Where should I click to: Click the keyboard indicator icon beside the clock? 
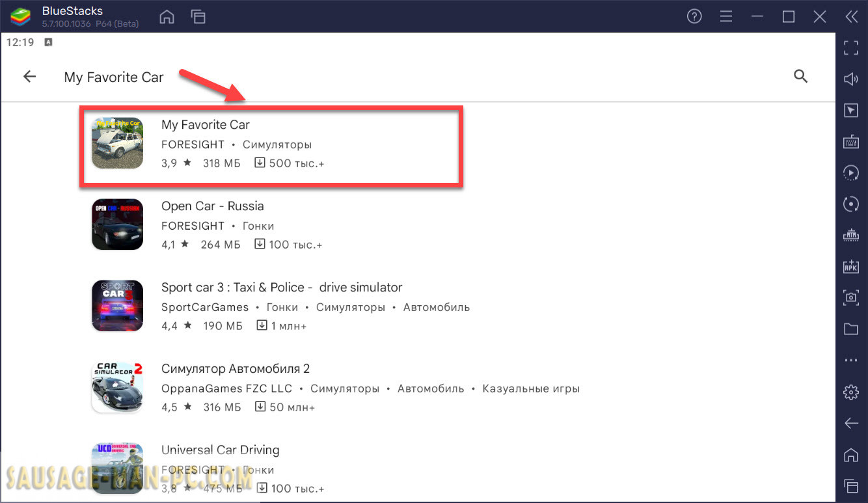(48, 42)
